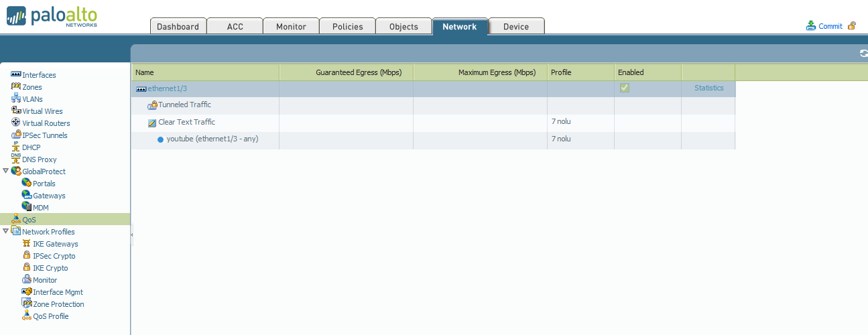Open the Device tab
868x335 pixels.
(516, 26)
